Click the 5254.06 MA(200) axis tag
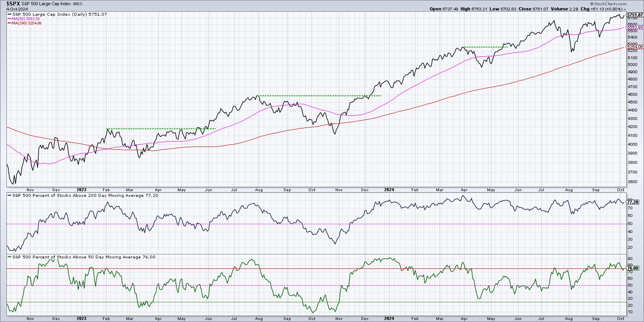 pyautogui.click(x=634, y=47)
